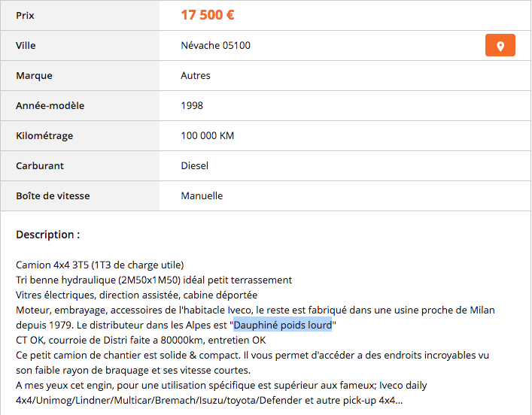This screenshot has width=532, height=415.
Task: Select the highlighted "Dauphiné poids lourd" text
Action: pos(283,325)
